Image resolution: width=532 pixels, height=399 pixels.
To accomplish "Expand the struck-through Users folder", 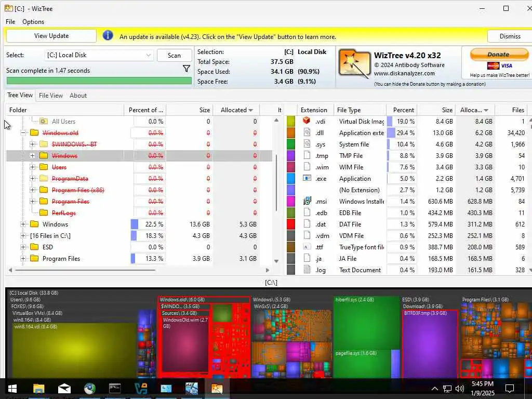I will (x=33, y=167).
